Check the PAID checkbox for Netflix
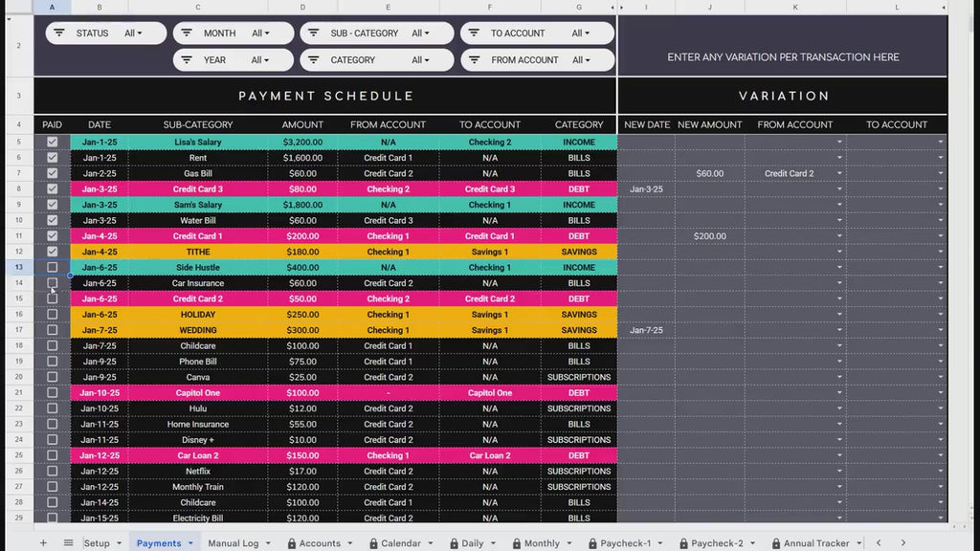980x551 pixels. [53, 471]
